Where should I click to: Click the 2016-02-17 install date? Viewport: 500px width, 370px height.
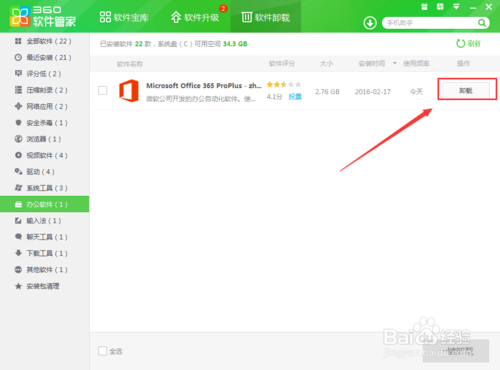(373, 92)
